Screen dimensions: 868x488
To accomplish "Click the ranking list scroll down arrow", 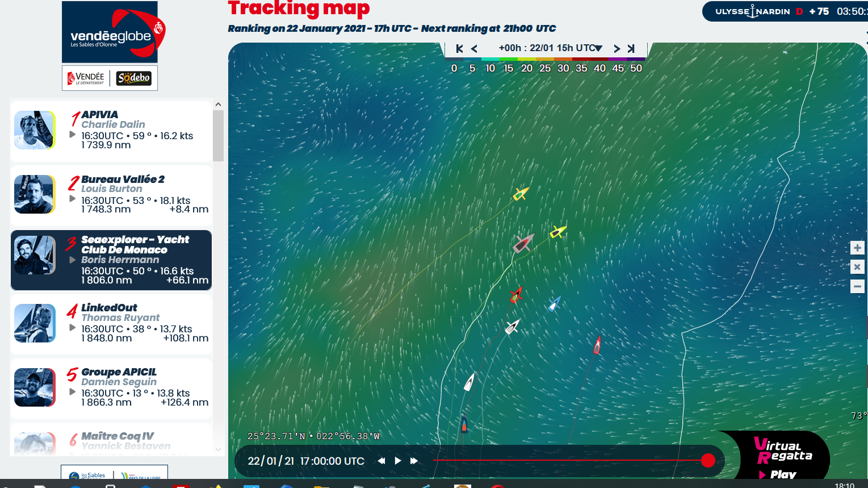I will (218, 449).
